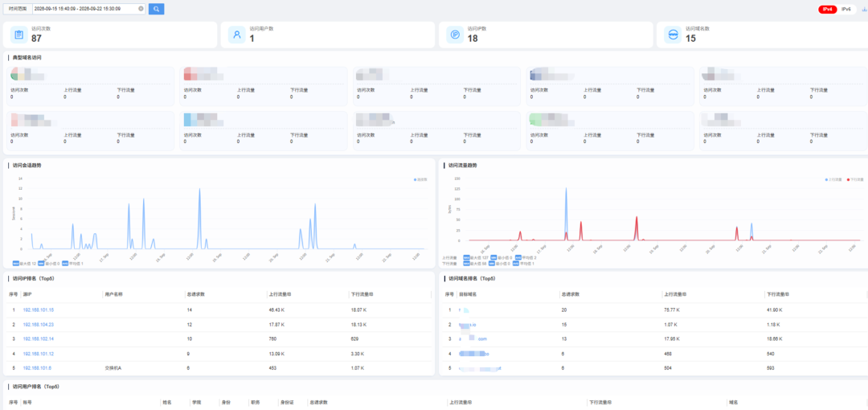Click the tallest blue peak in session chart
868x410 pixels.
(x=199, y=190)
